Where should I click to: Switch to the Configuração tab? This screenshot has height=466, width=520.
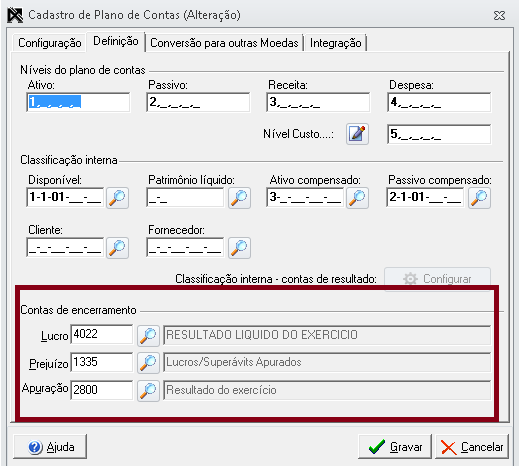50,43
